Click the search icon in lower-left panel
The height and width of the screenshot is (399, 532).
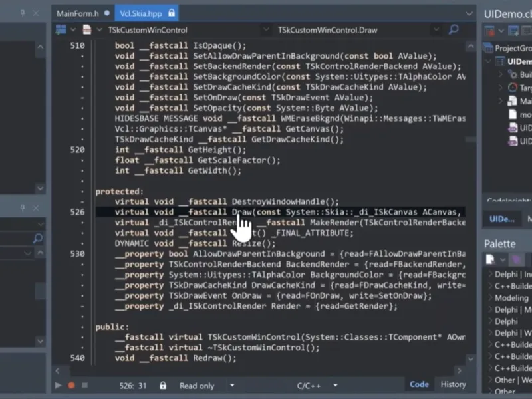[38, 239]
